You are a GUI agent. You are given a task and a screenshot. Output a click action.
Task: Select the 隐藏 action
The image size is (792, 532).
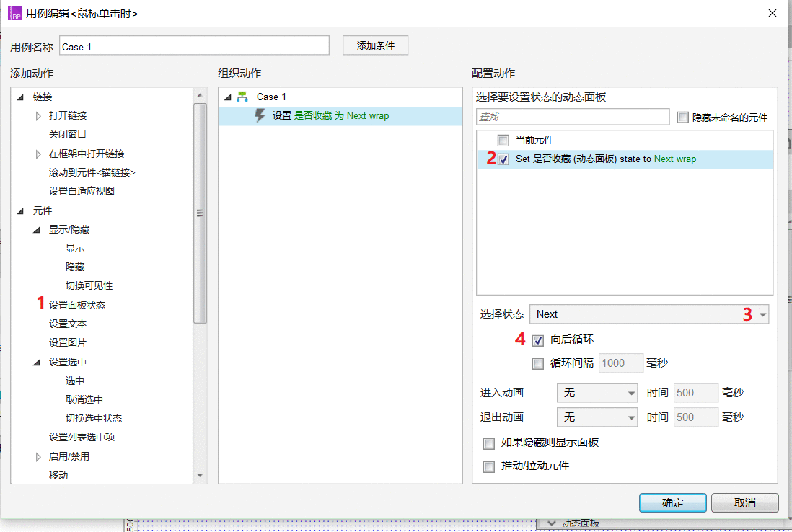pyautogui.click(x=75, y=267)
